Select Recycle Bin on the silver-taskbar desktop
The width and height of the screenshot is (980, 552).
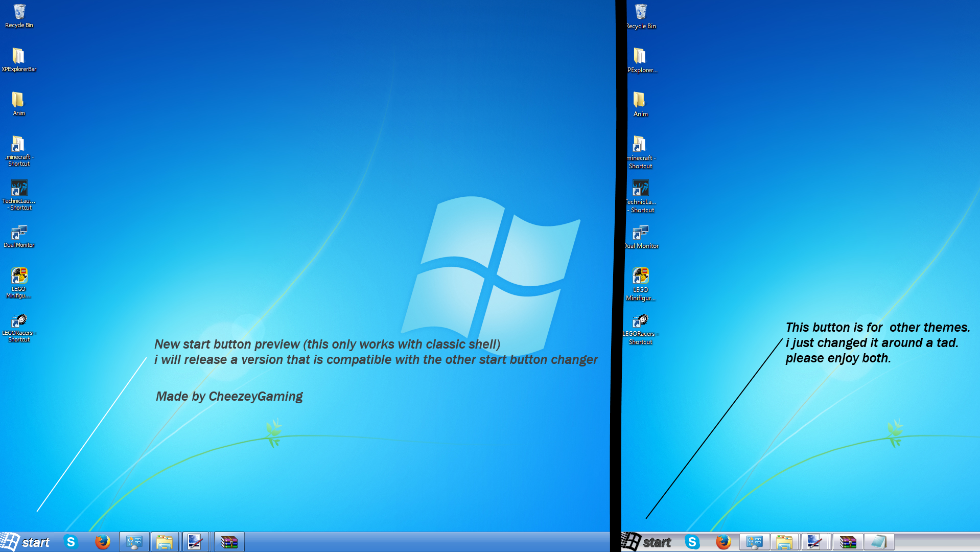(641, 16)
